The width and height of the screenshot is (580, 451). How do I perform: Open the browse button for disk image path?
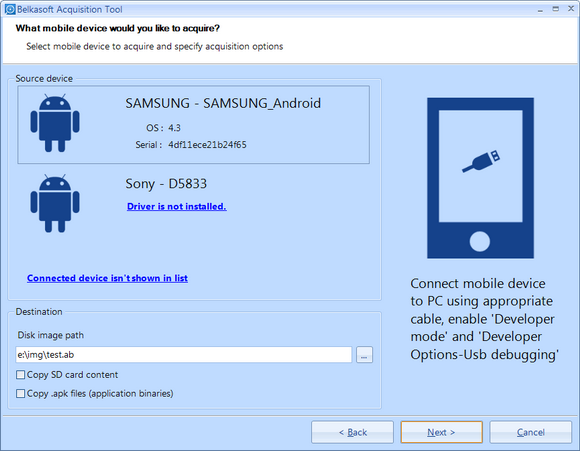point(364,355)
